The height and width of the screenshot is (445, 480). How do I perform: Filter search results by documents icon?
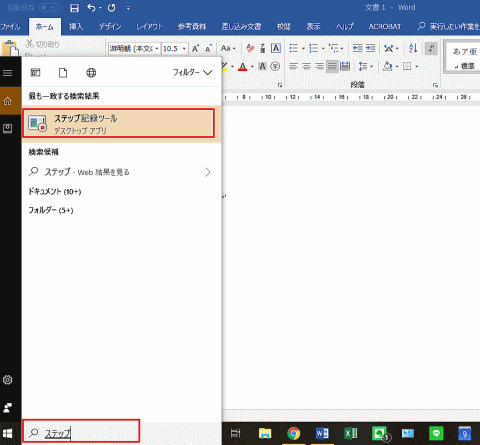pos(63,72)
